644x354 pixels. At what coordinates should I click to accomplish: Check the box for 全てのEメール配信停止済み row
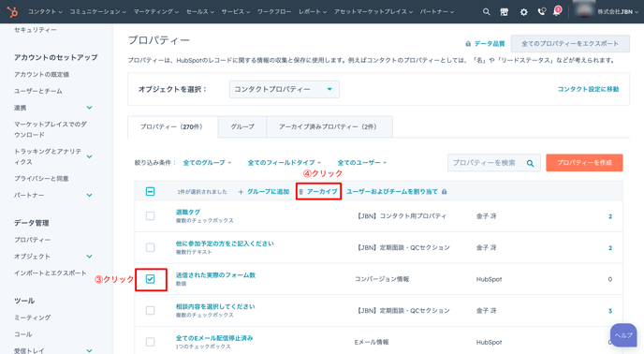(x=151, y=342)
